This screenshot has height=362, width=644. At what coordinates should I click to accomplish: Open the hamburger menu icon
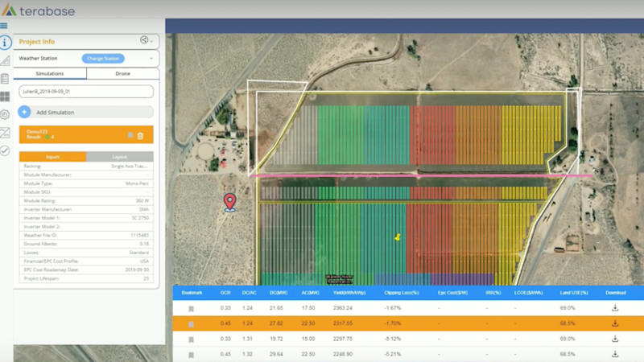point(4,26)
